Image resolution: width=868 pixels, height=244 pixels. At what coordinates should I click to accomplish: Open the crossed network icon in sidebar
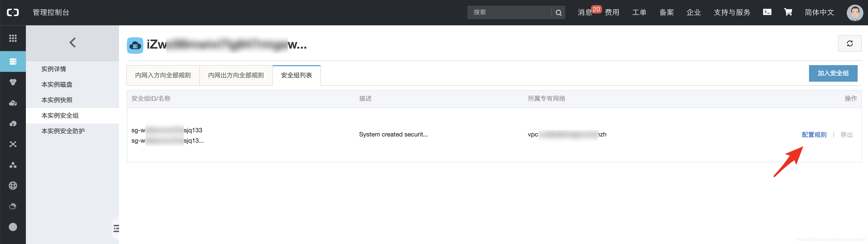coord(13,144)
